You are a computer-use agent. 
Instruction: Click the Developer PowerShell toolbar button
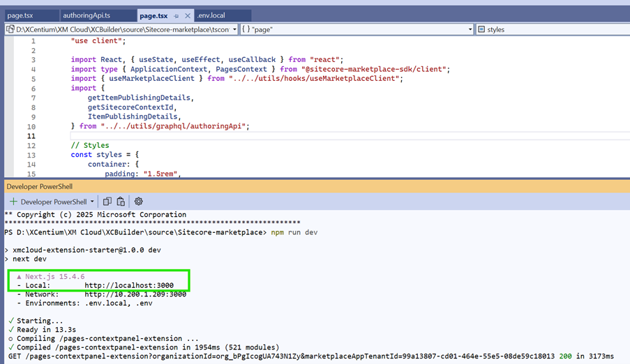[x=54, y=202]
